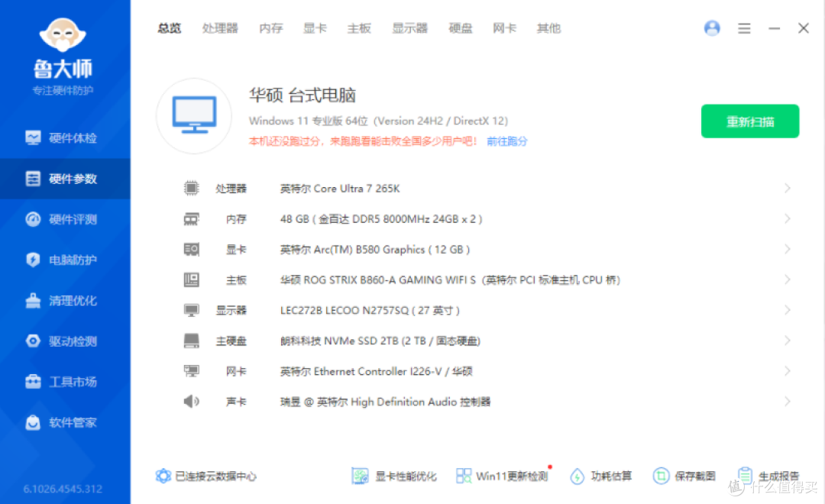
Task: Click the desktop computer monitor icon
Action: tap(194, 115)
